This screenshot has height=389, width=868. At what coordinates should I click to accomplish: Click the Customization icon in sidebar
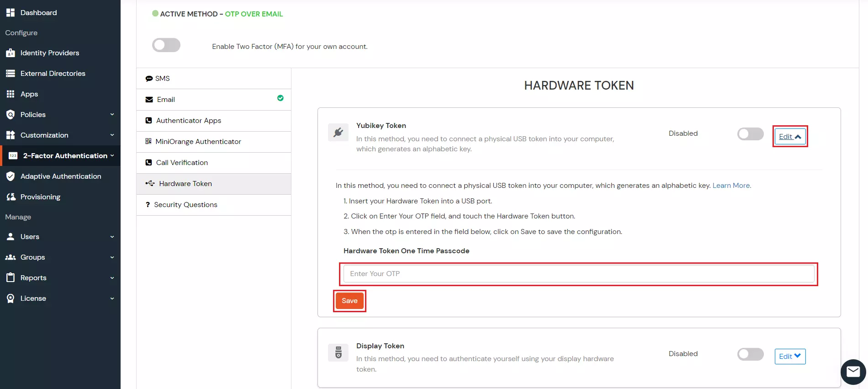[x=11, y=135]
